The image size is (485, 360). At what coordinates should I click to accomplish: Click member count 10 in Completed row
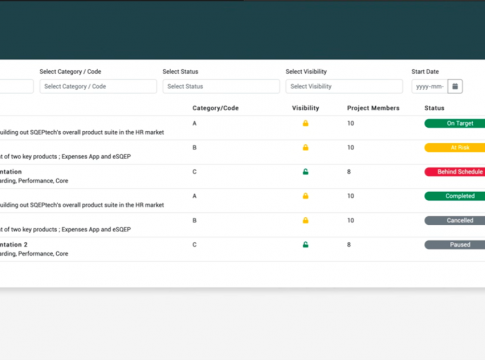point(350,196)
